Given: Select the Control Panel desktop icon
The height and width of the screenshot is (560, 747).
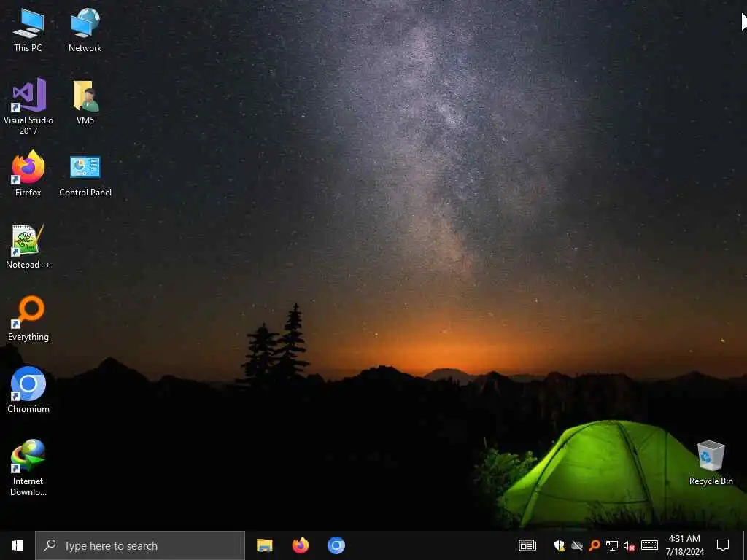Looking at the screenshot, I should pyautogui.click(x=85, y=175).
